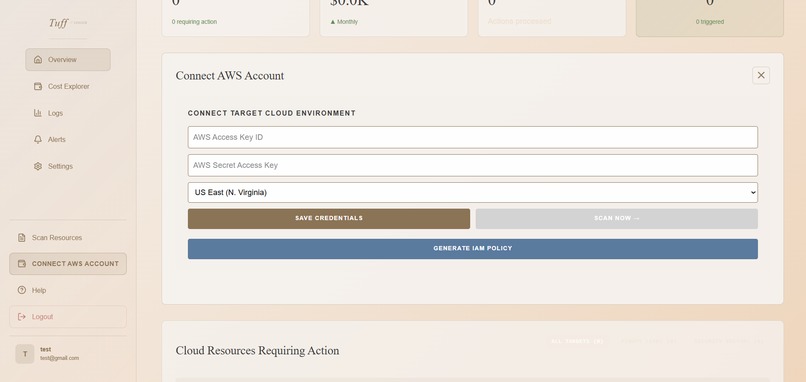Open the Cost Explorer wallet icon
Screen dimensions: 806x382
coord(38,86)
